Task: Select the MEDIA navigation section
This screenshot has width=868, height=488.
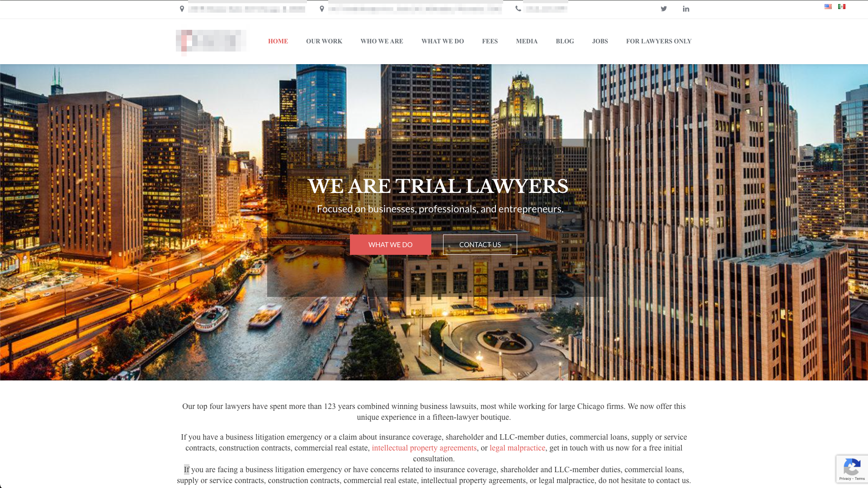Action: [x=526, y=41]
